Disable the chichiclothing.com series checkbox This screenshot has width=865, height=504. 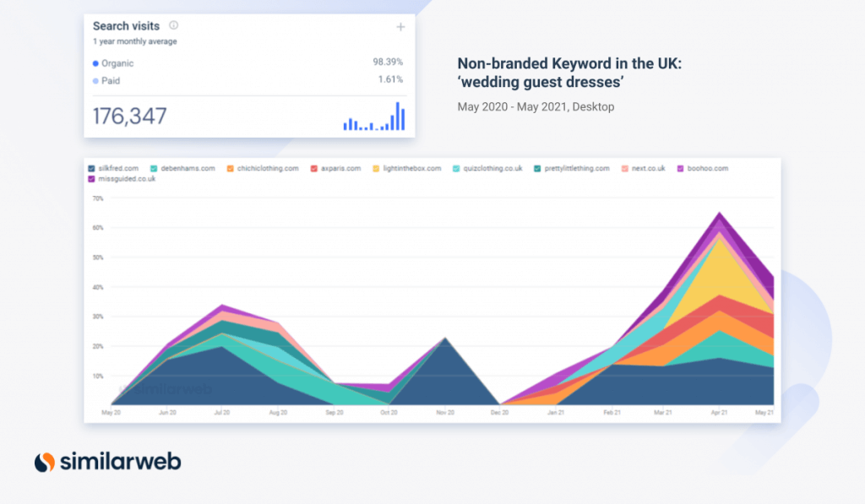coord(230,169)
